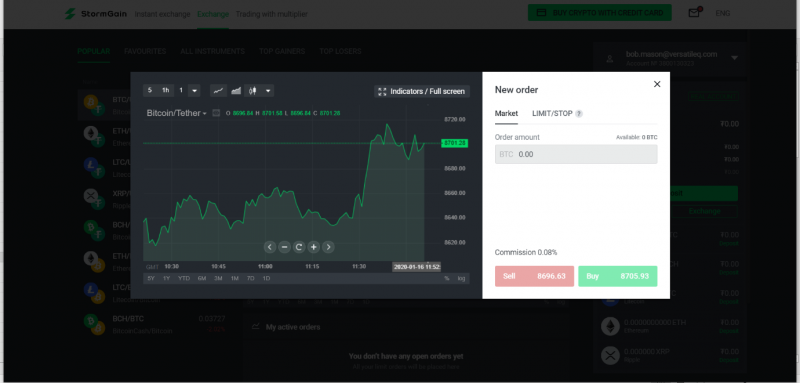Viewport: 800px width, 383px height.
Task: Select the 1h chart interval
Action: [x=166, y=90]
